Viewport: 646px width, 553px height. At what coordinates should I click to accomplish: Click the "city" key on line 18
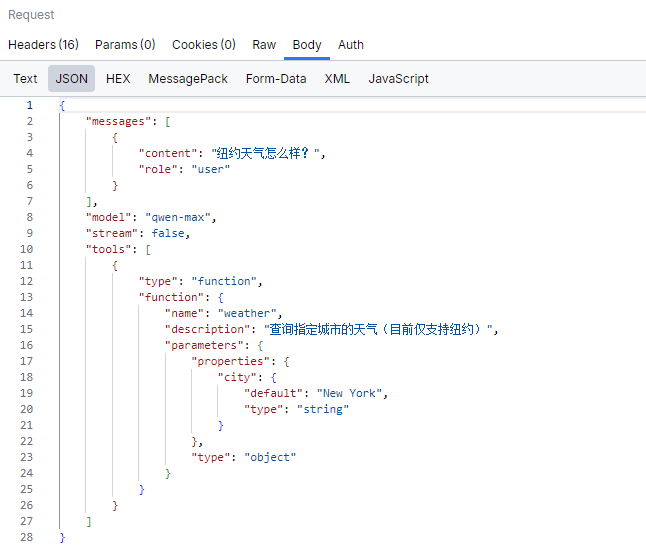point(237,377)
